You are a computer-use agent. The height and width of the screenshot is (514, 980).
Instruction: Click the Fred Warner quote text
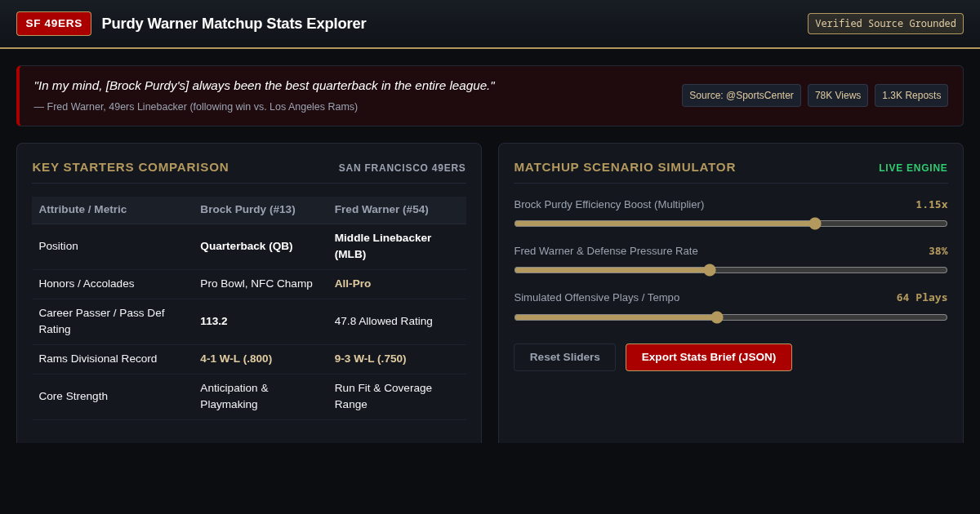[265, 86]
